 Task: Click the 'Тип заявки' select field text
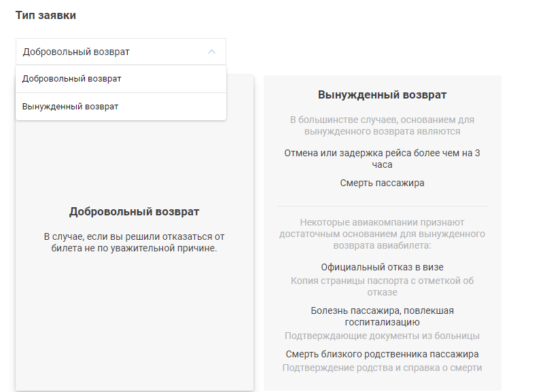coord(76,52)
